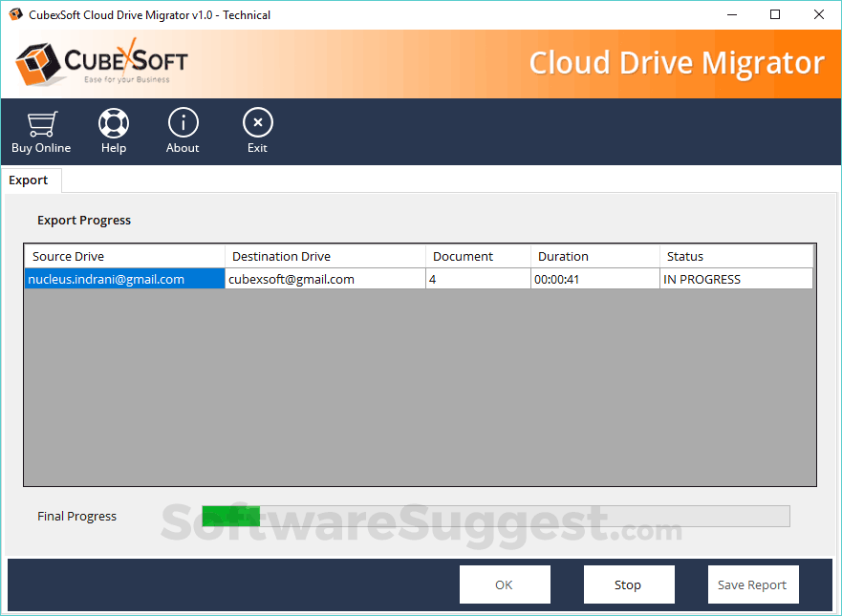Click the Buy Online shopping cart icon

click(40, 122)
